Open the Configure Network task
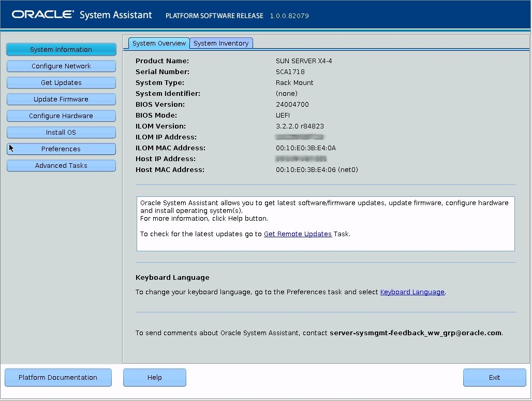This screenshot has width=532, height=401. click(61, 66)
